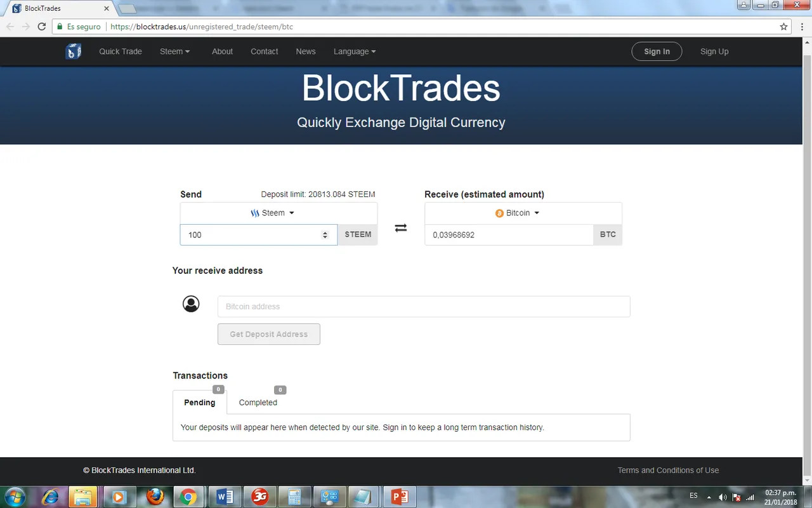Select the BlockTrades browser tab

60,9
